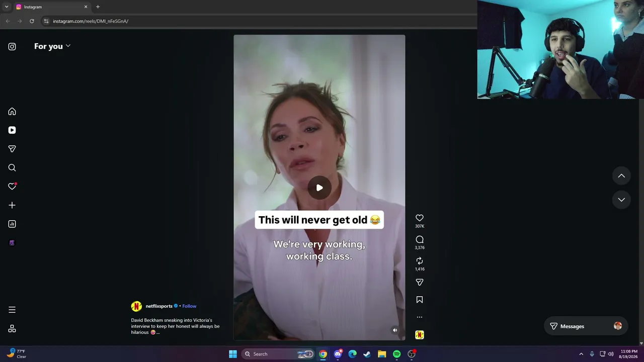Open the purple AI studio sidebar icon
Screen dimensions: 644x362
12,243
